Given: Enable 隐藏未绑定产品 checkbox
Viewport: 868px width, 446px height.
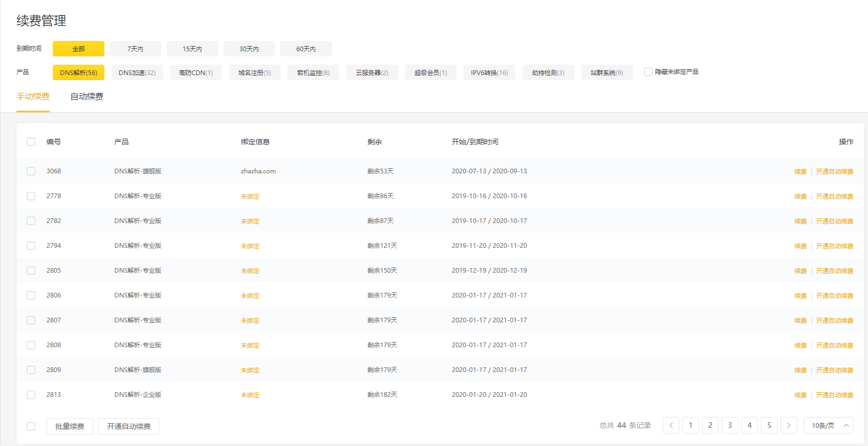Looking at the screenshot, I should tap(648, 72).
